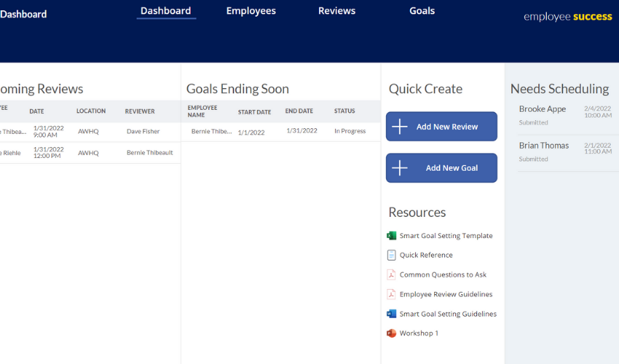Image resolution: width=619 pixels, height=364 pixels.
Task: Select the Dashboard tab in navigation
Action: (165, 11)
